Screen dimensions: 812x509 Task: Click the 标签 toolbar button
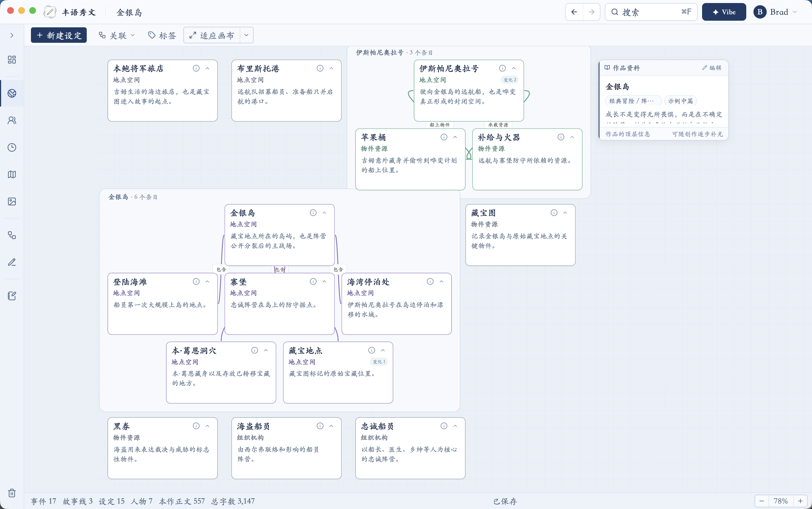coord(162,35)
